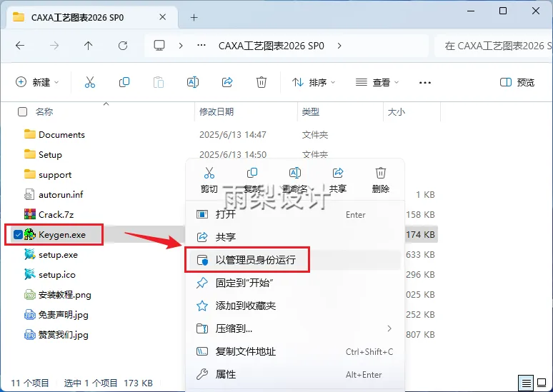Click 共享 icon at the context menu top
The image size is (553, 392).
[338, 173]
